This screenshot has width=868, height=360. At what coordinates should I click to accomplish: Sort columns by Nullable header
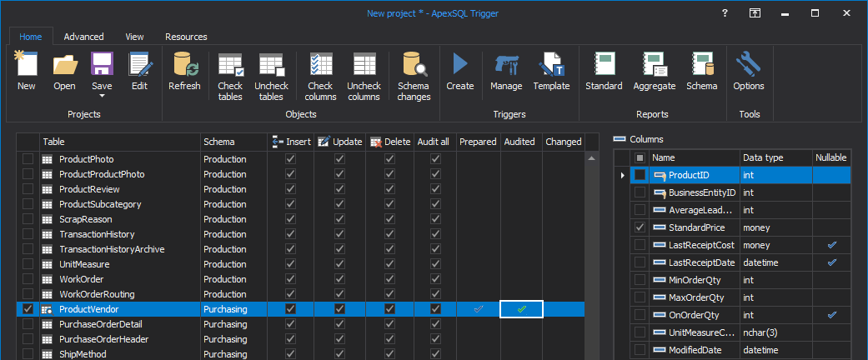point(831,157)
